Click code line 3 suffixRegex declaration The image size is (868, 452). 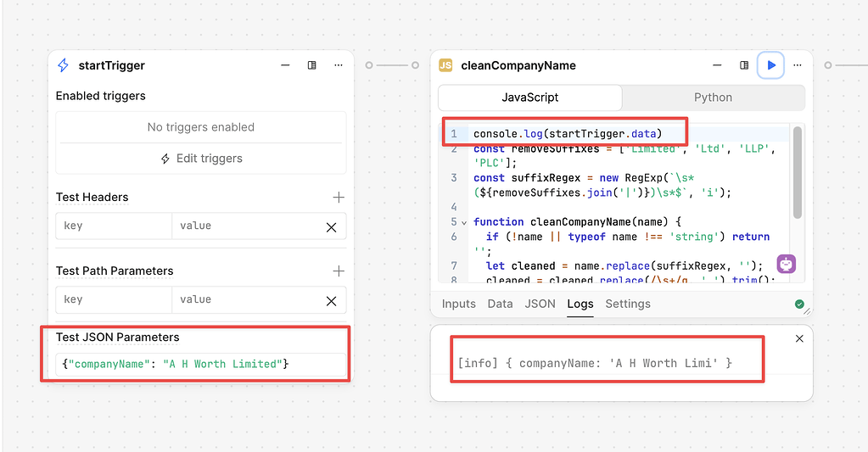coord(602,186)
